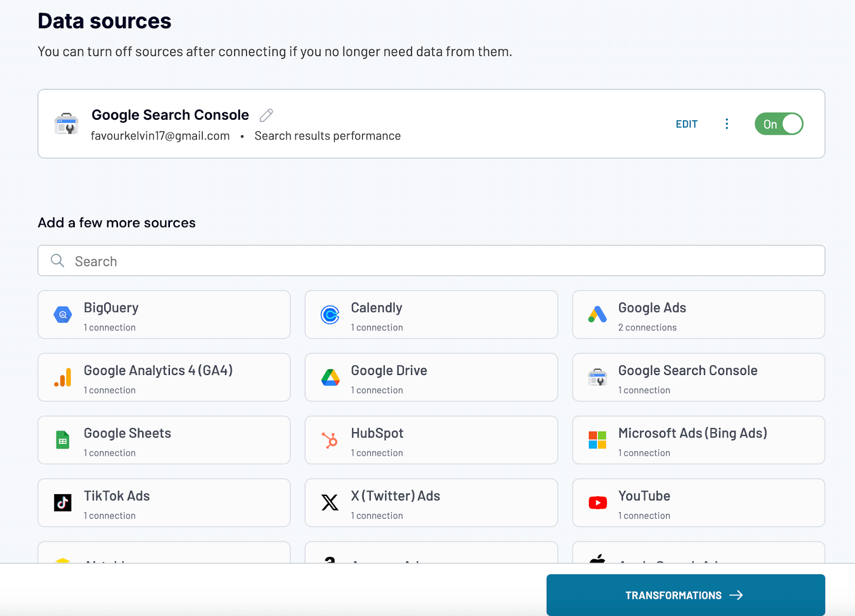Select the BigQuery source icon
The width and height of the screenshot is (855, 616).
(63, 315)
